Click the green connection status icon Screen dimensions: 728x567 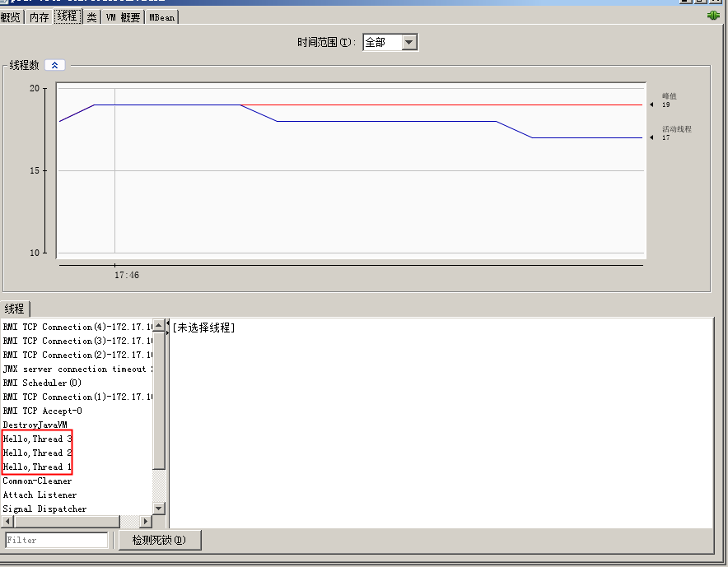pyautogui.click(x=714, y=16)
